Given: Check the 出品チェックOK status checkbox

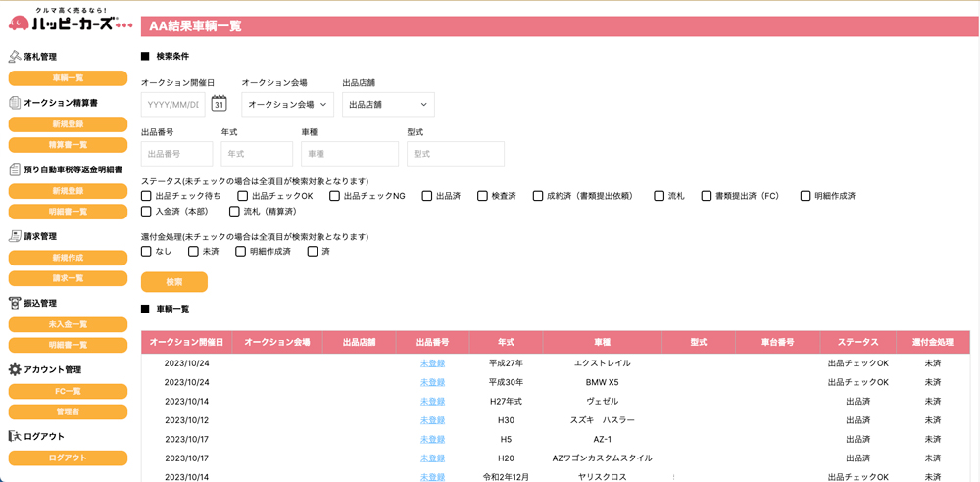Looking at the screenshot, I should click(x=243, y=196).
